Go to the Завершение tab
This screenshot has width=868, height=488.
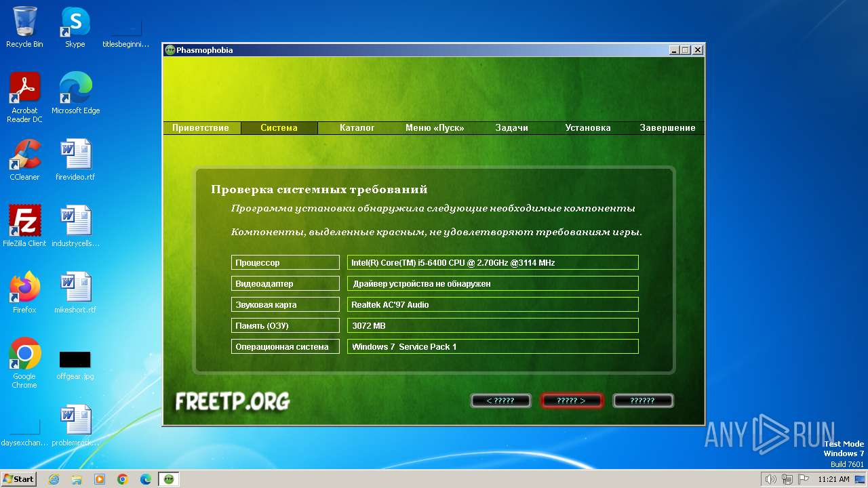pyautogui.click(x=667, y=127)
